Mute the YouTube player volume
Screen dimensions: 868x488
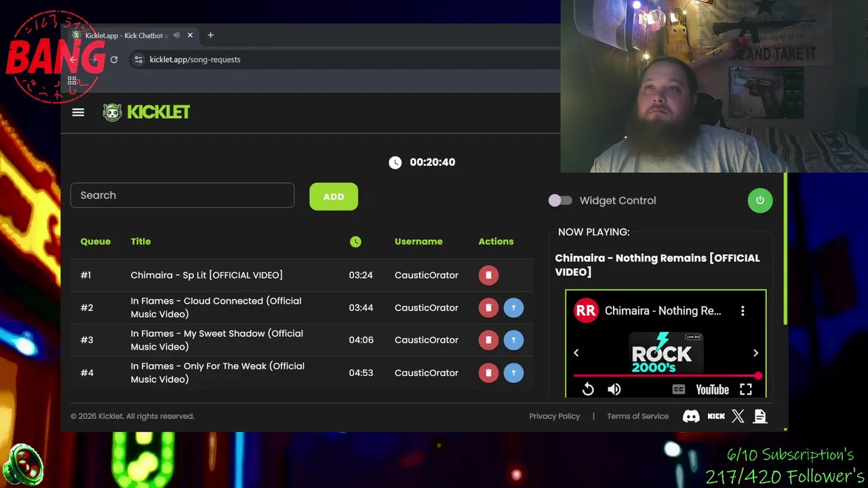(614, 389)
